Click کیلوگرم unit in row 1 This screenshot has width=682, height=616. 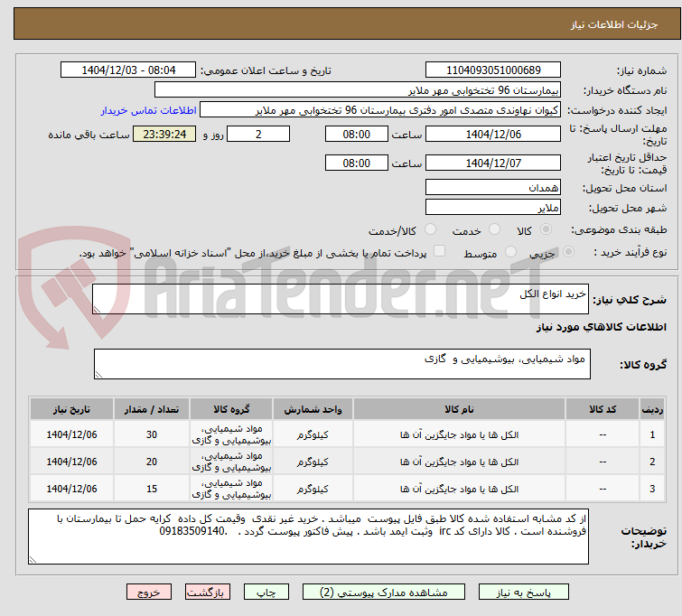click(x=313, y=435)
